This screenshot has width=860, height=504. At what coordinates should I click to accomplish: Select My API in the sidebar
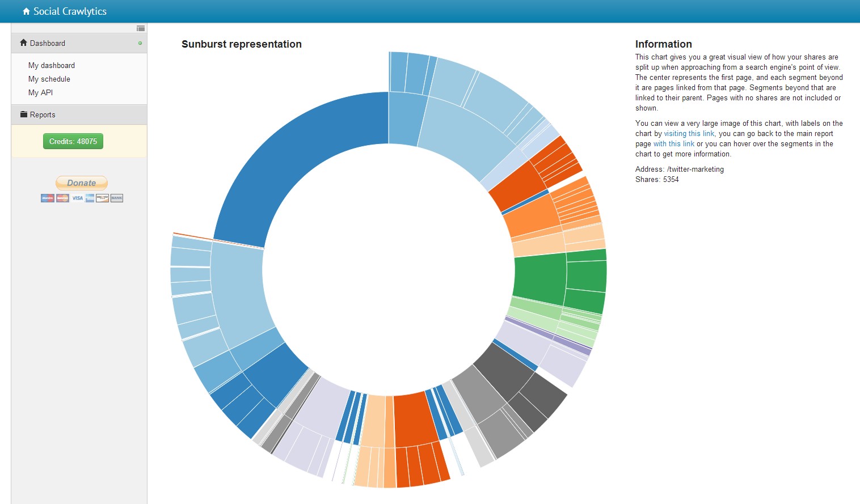tap(40, 92)
